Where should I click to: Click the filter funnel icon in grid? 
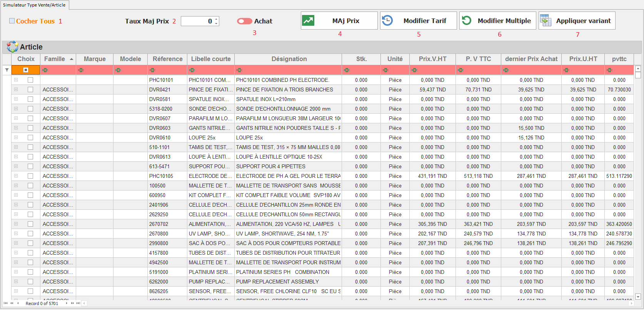[7, 70]
